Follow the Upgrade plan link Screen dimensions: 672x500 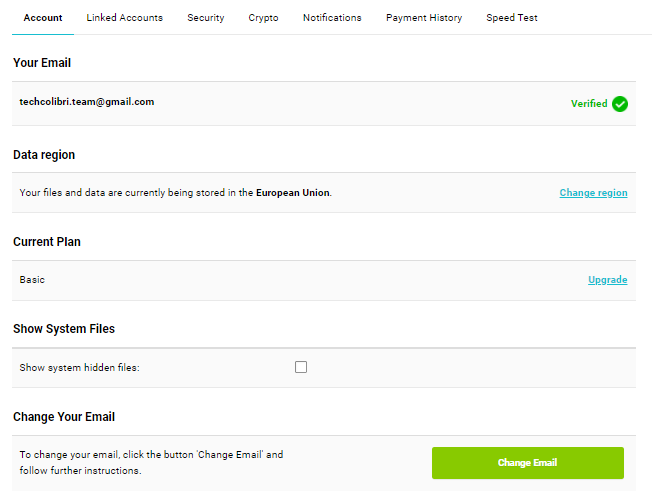point(608,280)
